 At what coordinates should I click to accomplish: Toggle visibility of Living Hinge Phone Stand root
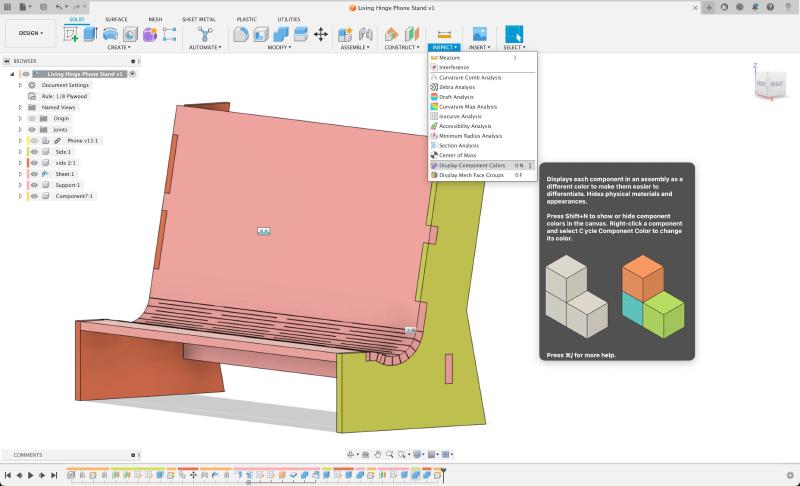26,74
